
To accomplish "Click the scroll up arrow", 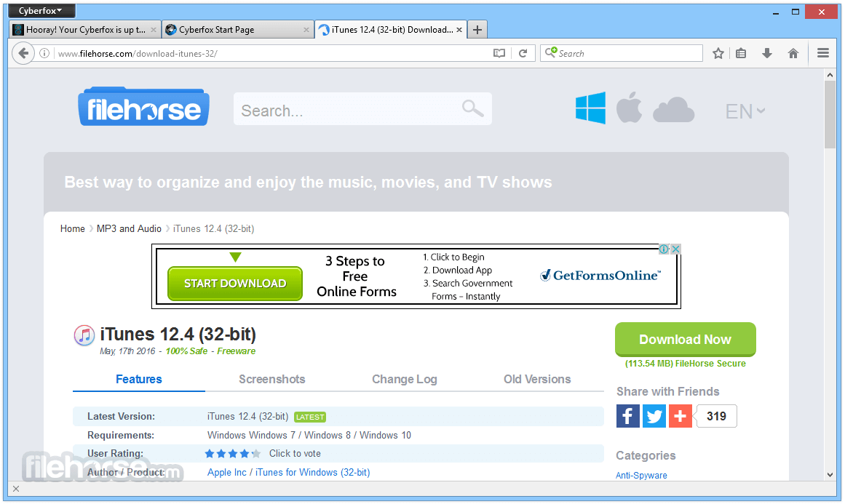I will [830, 76].
